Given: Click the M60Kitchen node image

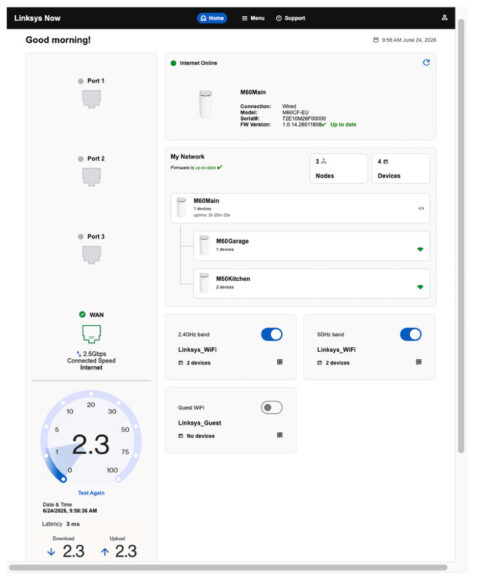Looking at the screenshot, I should (204, 283).
